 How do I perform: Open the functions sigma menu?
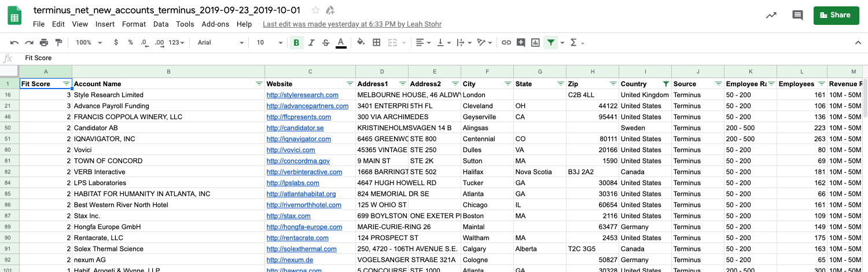[577, 42]
